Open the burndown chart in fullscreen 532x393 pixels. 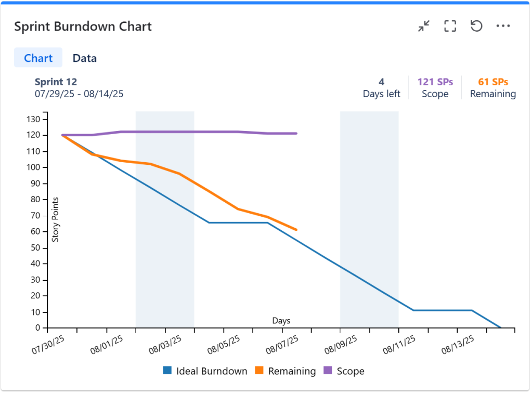450,26
